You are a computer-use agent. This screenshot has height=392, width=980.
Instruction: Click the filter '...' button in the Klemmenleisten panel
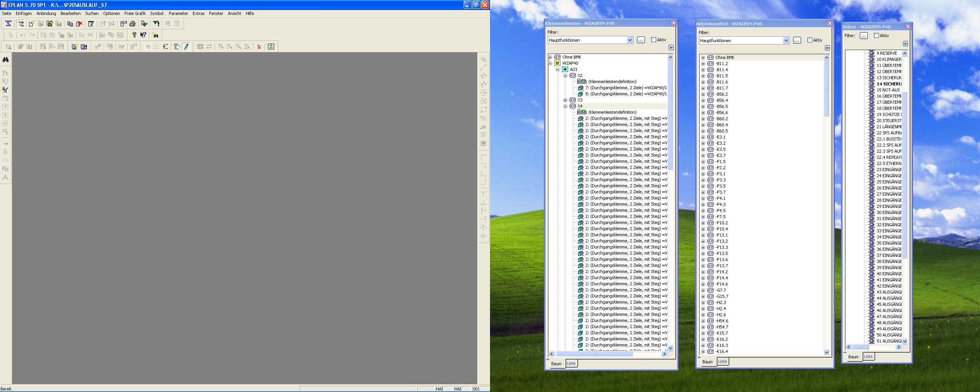point(641,40)
